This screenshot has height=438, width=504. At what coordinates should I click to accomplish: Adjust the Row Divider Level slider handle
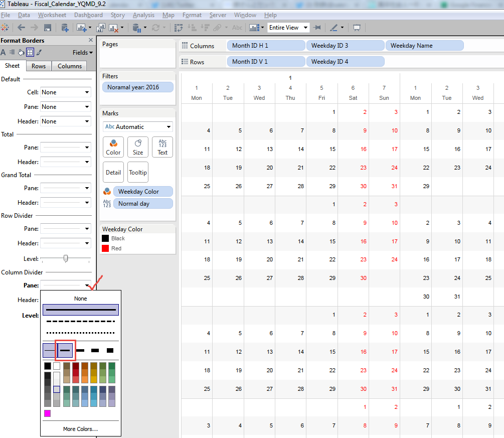tap(66, 258)
